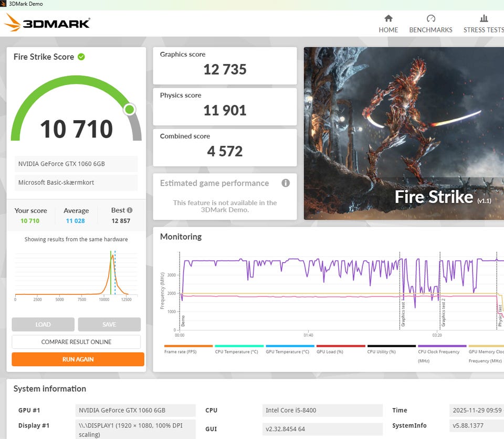Click the 3DMark logo in header
Viewport: 504px width, 439px height.
tap(47, 23)
